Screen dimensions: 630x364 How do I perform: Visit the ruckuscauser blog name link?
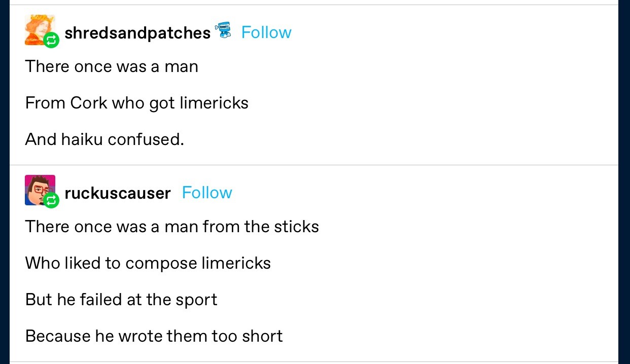click(x=118, y=193)
